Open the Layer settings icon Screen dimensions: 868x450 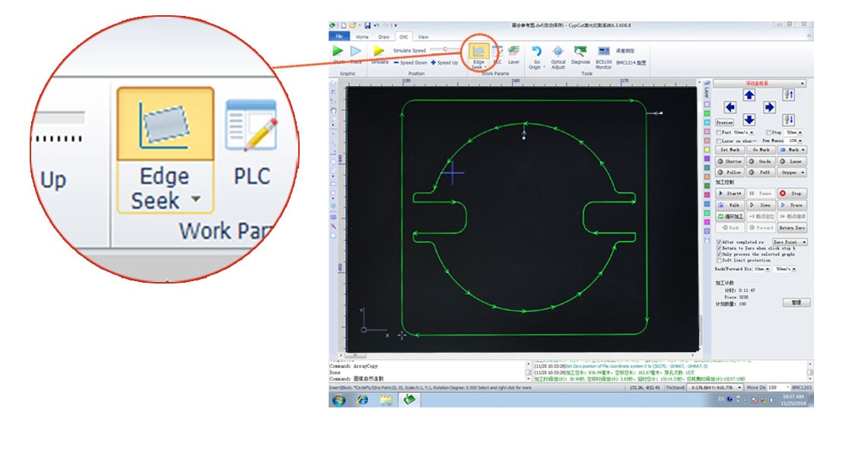pos(513,52)
